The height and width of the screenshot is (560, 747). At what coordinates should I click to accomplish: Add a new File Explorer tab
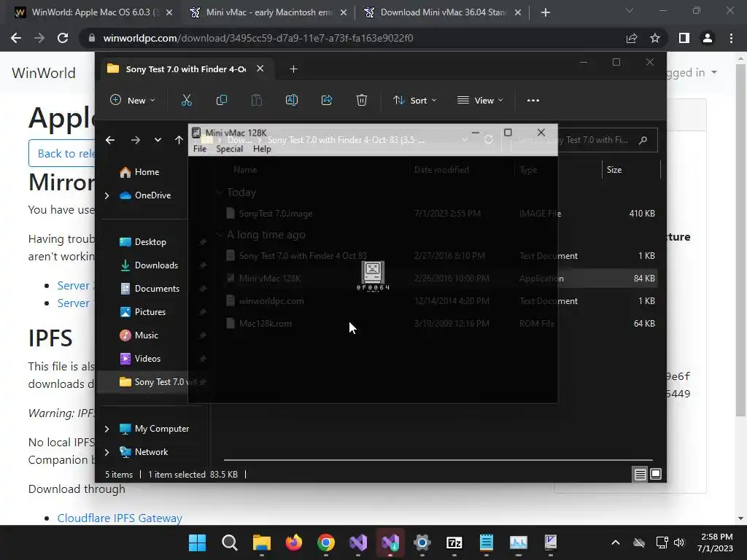tap(293, 69)
